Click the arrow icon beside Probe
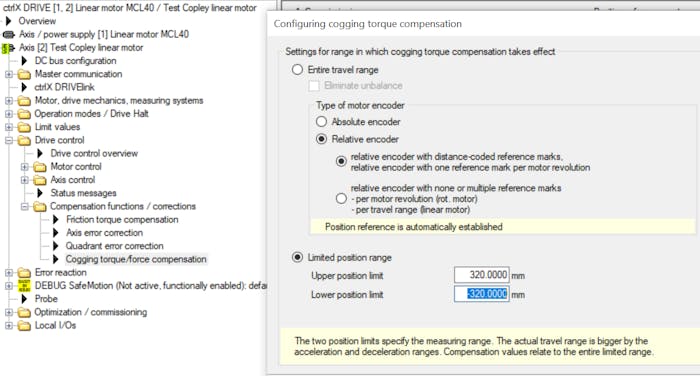Viewport: 700px width, 376px height. tap(25, 299)
